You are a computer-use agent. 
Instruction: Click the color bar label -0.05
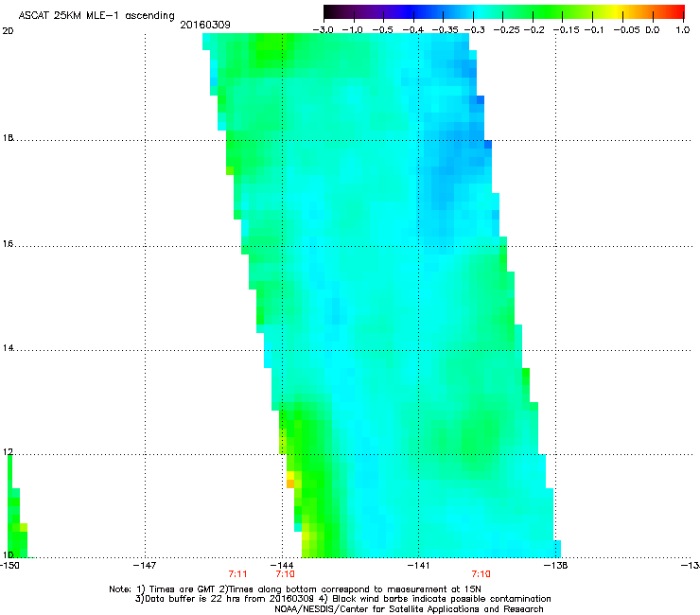point(627,30)
